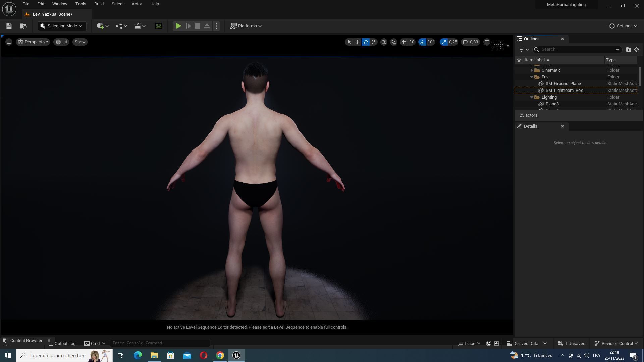Save the current level with disk icon
The image size is (644, 362).
pyautogui.click(x=9, y=26)
